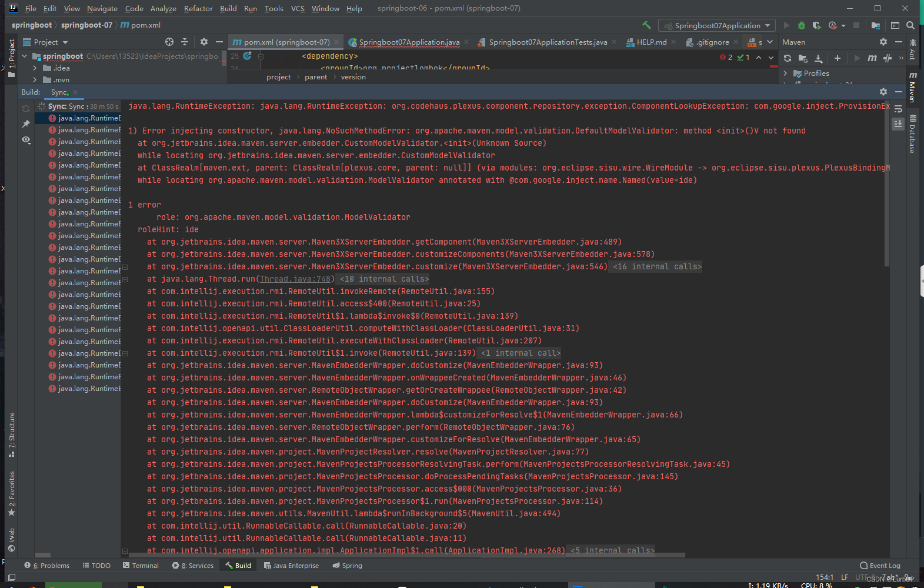The image size is (924, 588).
Task: Expand the Profiles node in Maven
Action: point(785,73)
